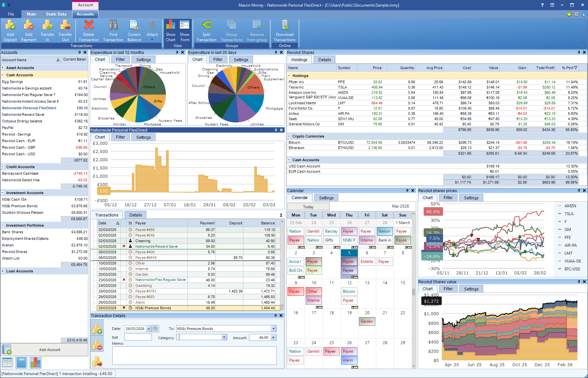The image size is (588, 378).
Task: Select the Nationwide Reward Saver account
Action: (23, 114)
